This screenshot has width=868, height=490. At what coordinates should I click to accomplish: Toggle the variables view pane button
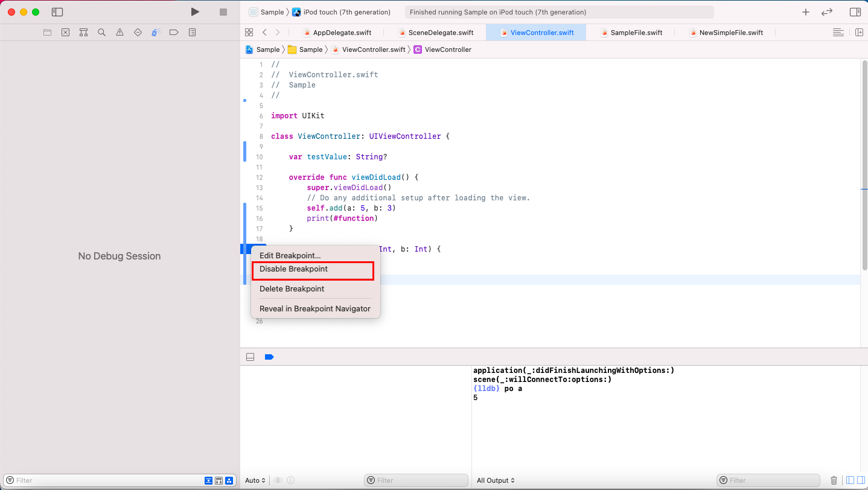point(850,480)
